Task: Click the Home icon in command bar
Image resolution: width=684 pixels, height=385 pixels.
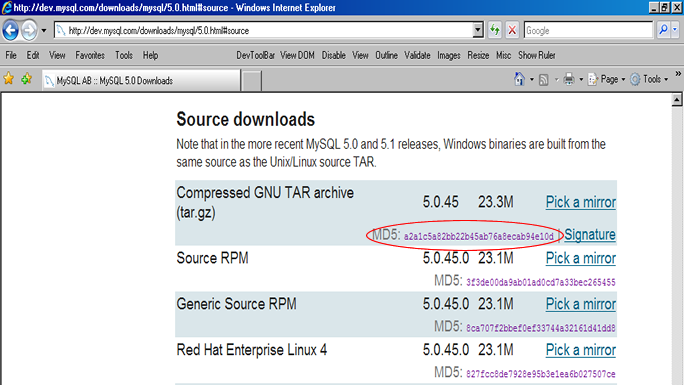Action: (x=519, y=79)
